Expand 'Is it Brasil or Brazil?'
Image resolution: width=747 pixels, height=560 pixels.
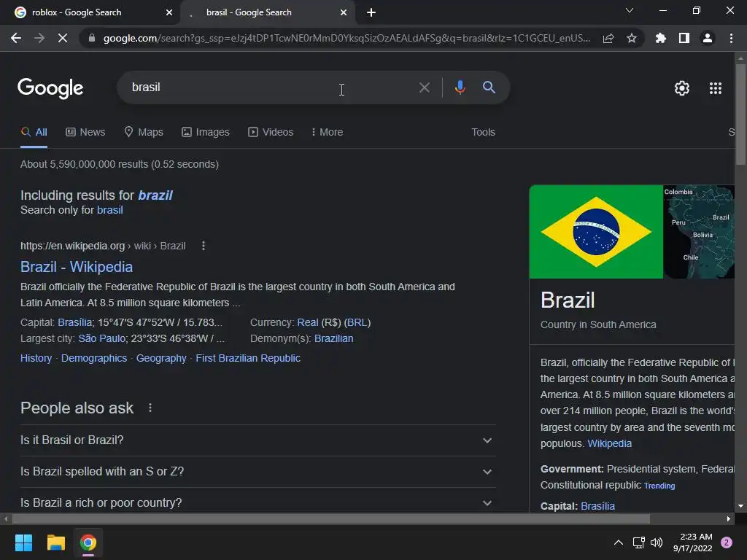tap(258, 440)
